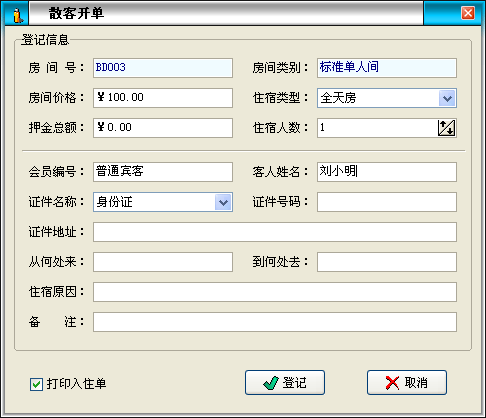This screenshot has height=418, width=486.
Task: Focus the 证件号码 input field
Action: coord(387,202)
